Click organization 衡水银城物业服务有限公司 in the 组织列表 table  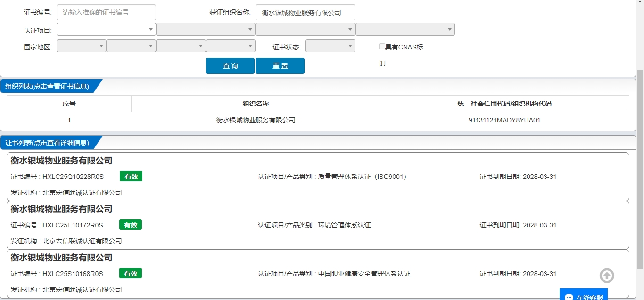tap(256, 120)
